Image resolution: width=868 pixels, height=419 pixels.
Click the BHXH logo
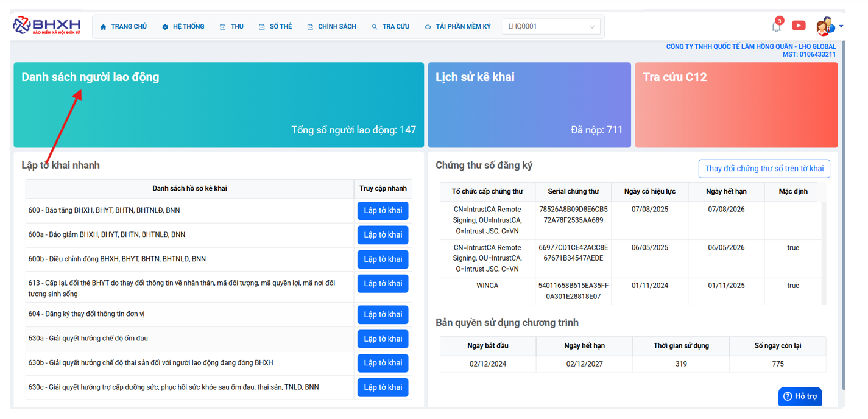(47, 26)
